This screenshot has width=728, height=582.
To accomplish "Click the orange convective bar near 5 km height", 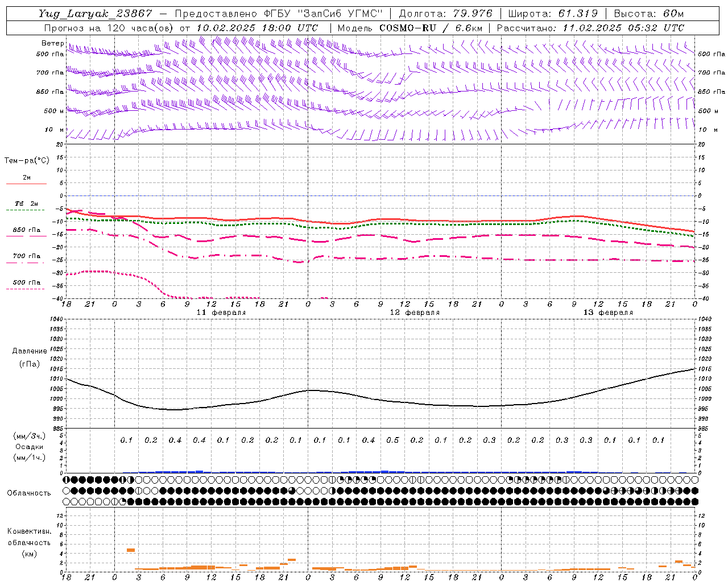I will (x=131, y=550).
